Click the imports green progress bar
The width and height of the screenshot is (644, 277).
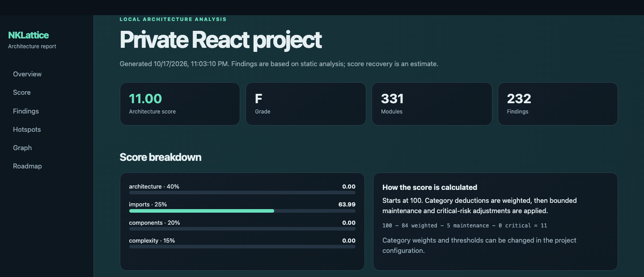[202, 211]
